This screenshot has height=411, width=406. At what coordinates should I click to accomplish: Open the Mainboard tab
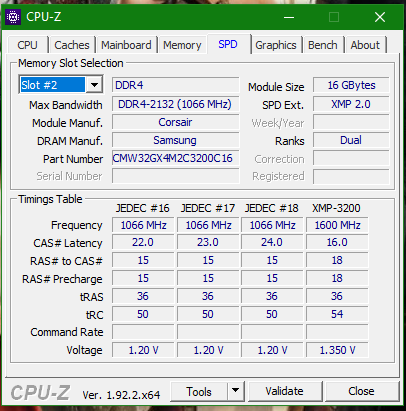[x=126, y=45]
